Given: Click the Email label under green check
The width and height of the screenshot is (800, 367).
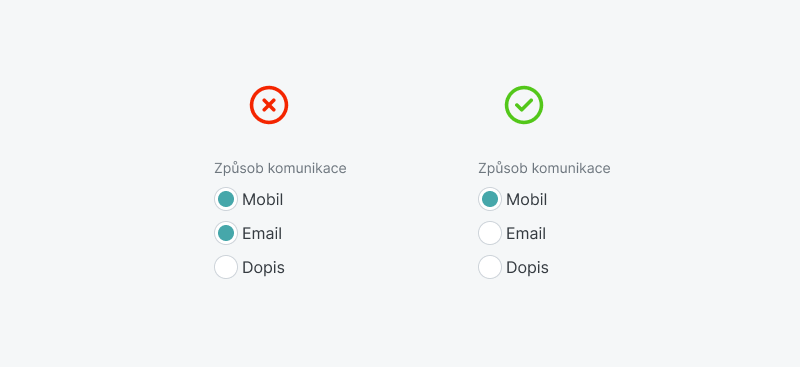Looking at the screenshot, I should point(526,234).
